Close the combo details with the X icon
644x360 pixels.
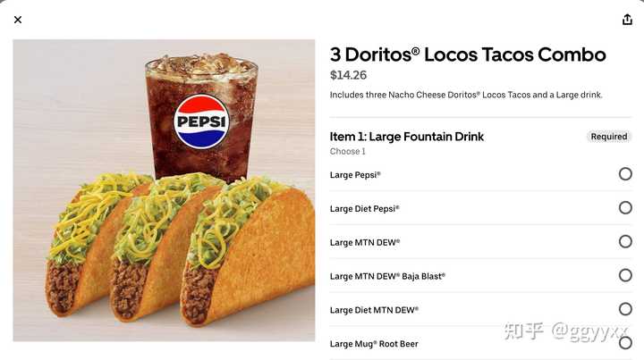click(18, 20)
